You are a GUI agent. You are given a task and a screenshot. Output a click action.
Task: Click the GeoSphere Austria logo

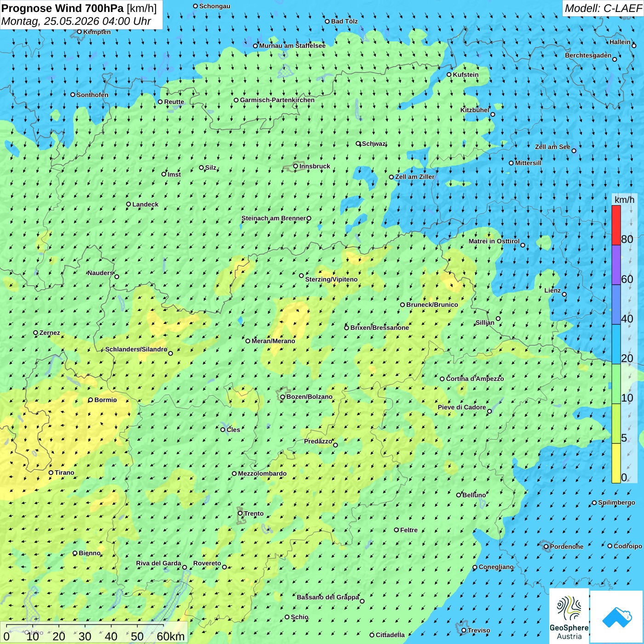tap(569, 616)
